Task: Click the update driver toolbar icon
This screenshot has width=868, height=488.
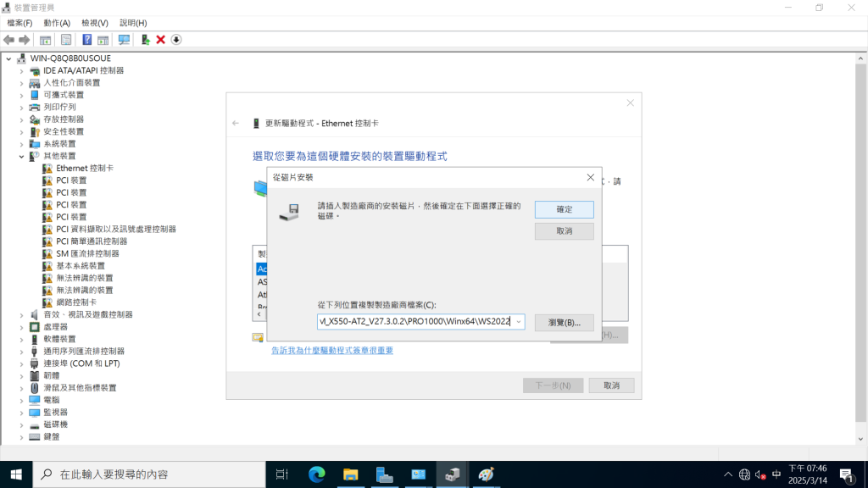Action: point(146,40)
